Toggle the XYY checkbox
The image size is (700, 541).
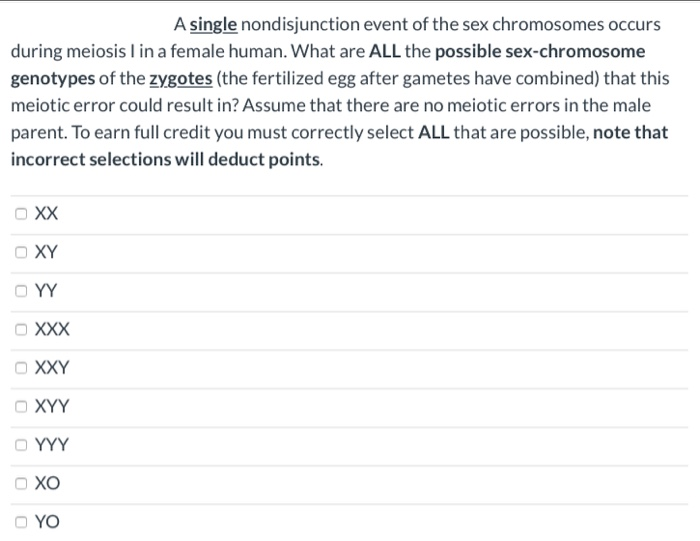(x=21, y=406)
